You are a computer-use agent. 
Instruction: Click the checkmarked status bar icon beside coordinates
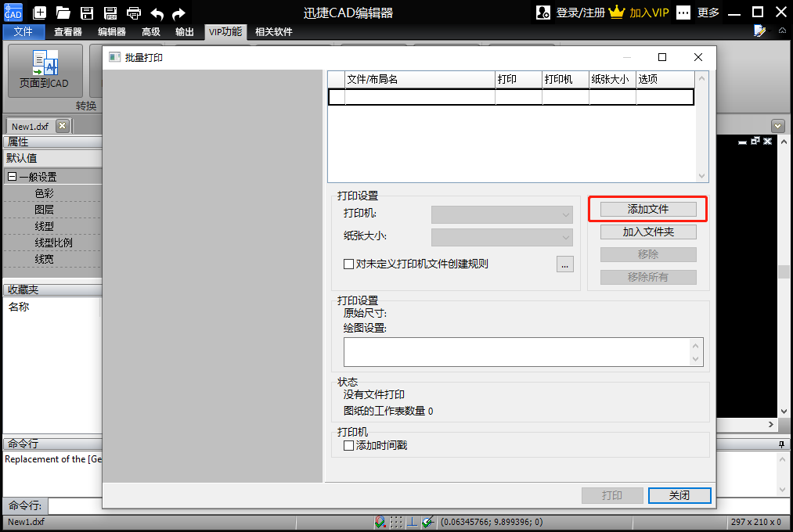coord(428,522)
